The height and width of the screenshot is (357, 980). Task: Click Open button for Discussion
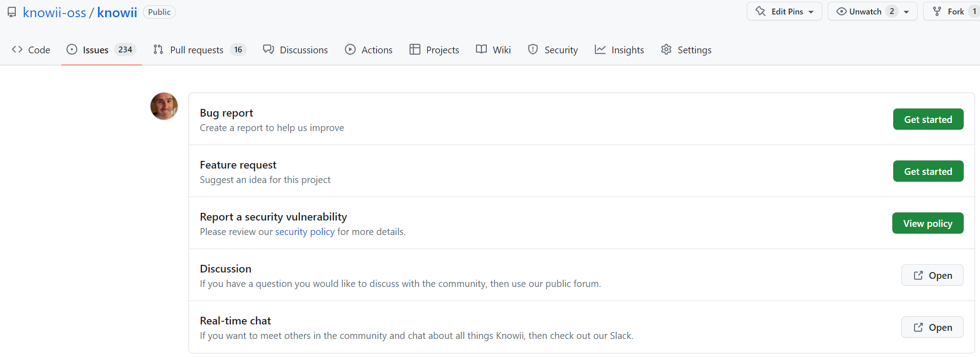(x=933, y=275)
